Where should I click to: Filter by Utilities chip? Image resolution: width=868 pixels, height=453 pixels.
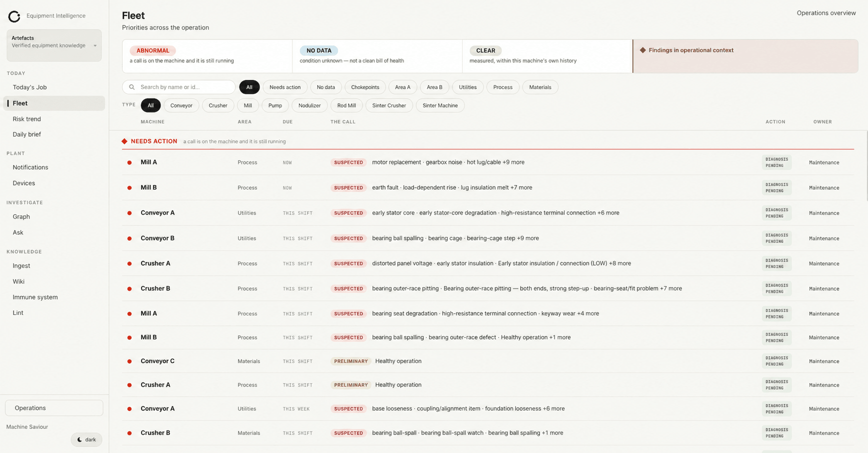tap(468, 87)
